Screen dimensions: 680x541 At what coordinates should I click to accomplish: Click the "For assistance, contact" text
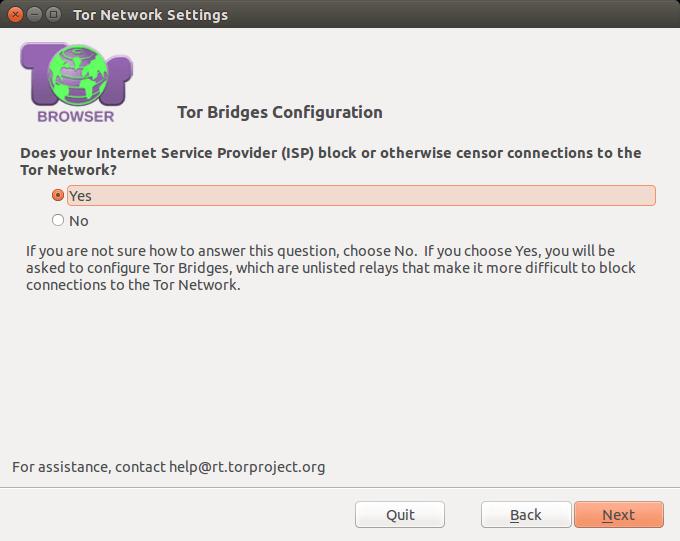pyautogui.click(x=89, y=467)
